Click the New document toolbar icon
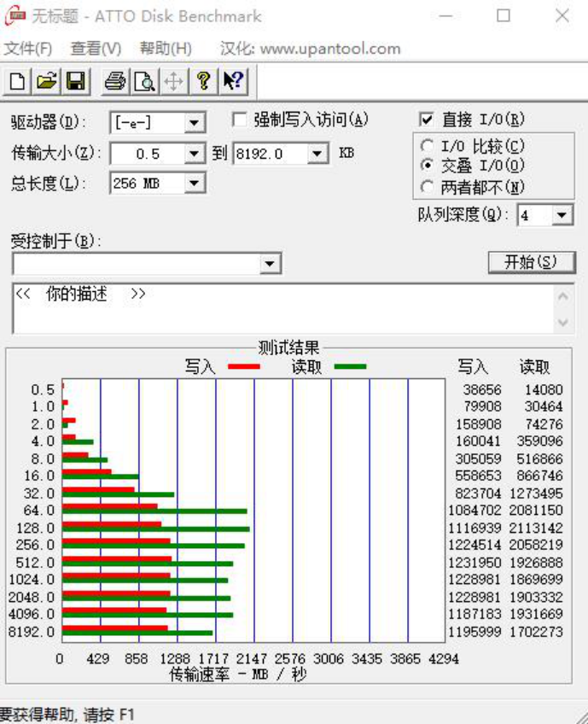The width and height of the screenshot is (588, 724). click(x=17, y=81)
